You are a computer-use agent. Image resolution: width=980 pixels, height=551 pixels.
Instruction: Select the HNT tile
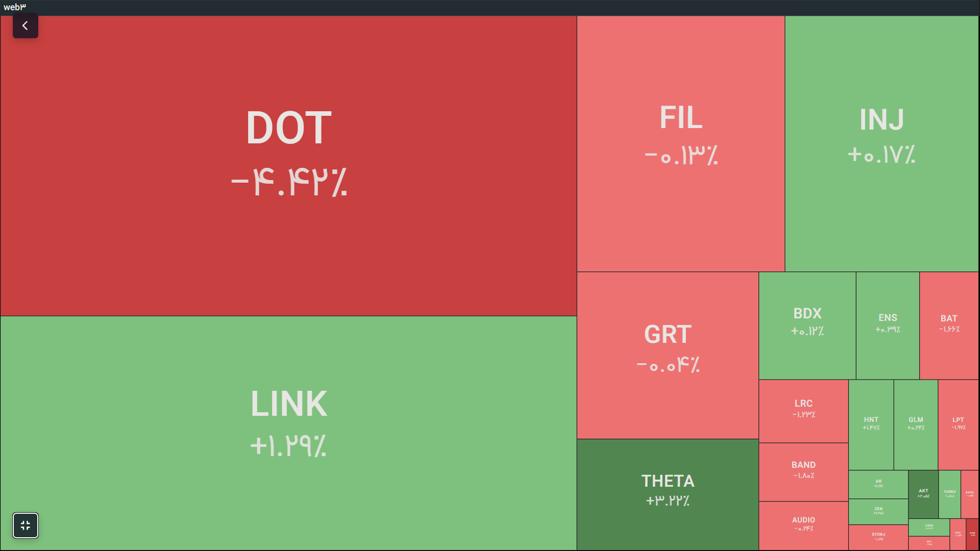pos(871,425)
